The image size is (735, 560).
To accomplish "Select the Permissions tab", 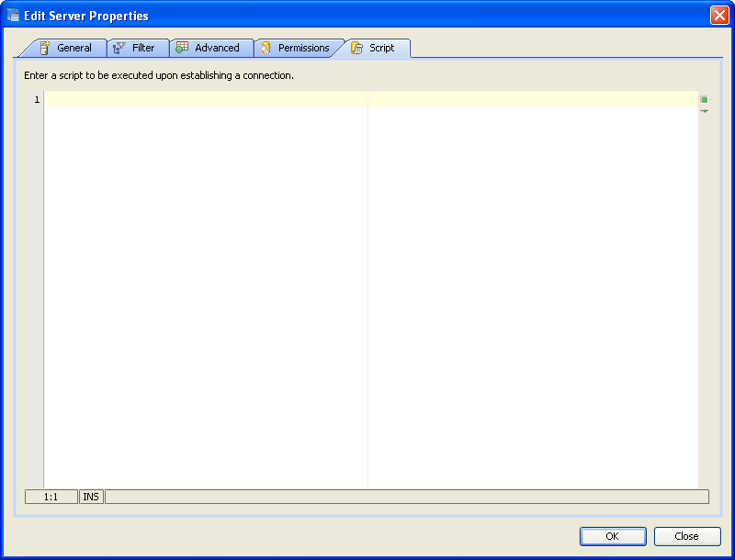I will (300, 48).
